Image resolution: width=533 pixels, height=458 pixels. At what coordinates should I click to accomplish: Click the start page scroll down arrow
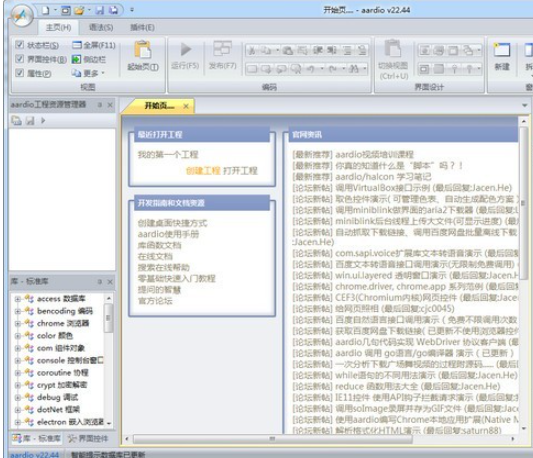coord(523,429)
